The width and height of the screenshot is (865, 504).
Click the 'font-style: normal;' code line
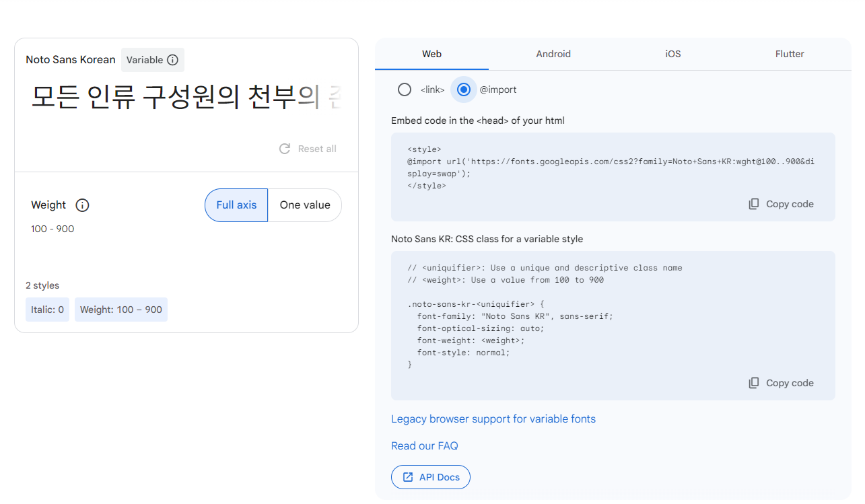tap(464, 353)
